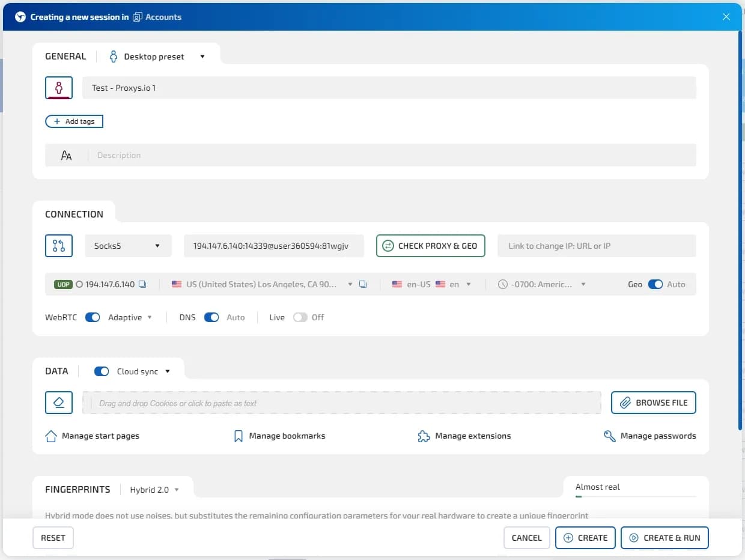Enable the Live toggle

(299, 317)
